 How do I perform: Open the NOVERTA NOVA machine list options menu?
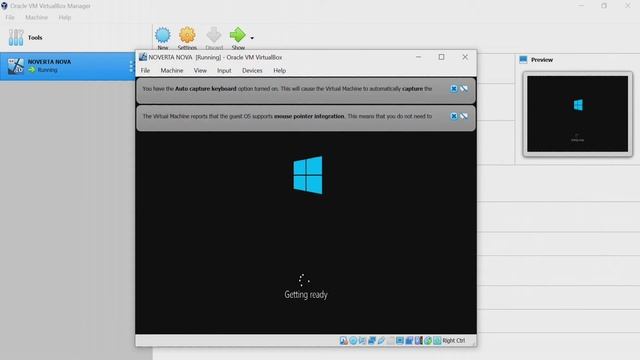(131, 66)
